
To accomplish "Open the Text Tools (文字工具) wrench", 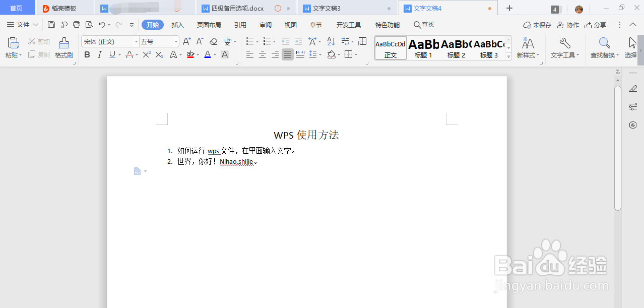I will pyautogui.click(x=565, y=43).
